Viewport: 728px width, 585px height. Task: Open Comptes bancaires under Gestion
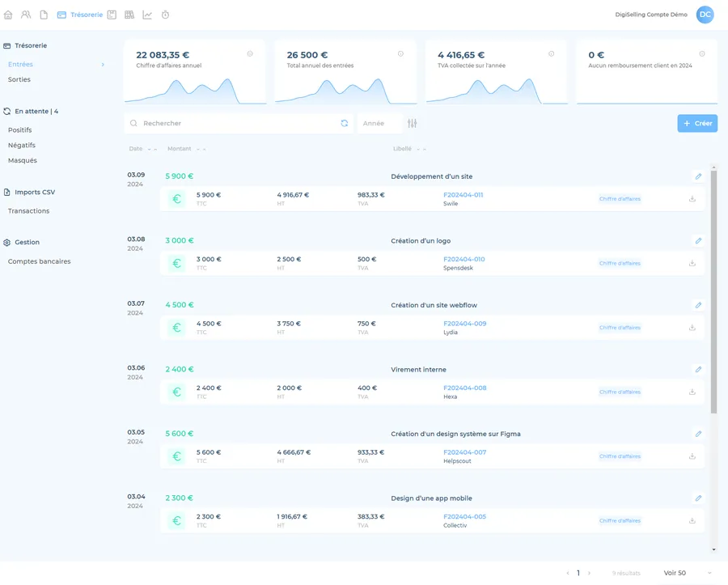pyautogui.click(x=39, y=261)
